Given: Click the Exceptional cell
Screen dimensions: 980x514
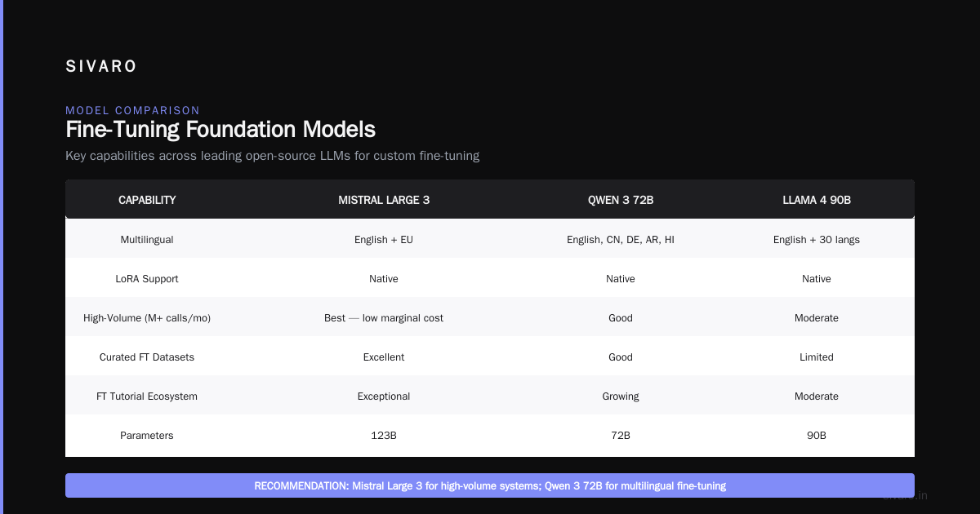Looking at the screenshot, I should [384, 397].
